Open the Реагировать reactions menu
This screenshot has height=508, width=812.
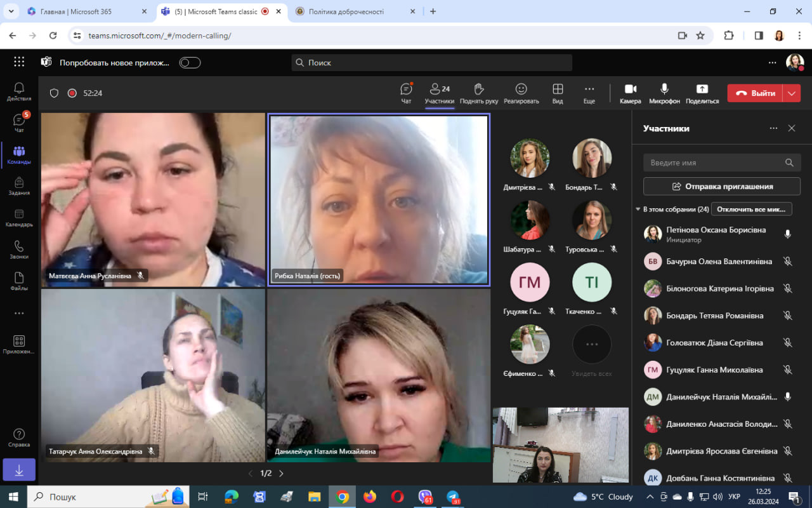521,93
